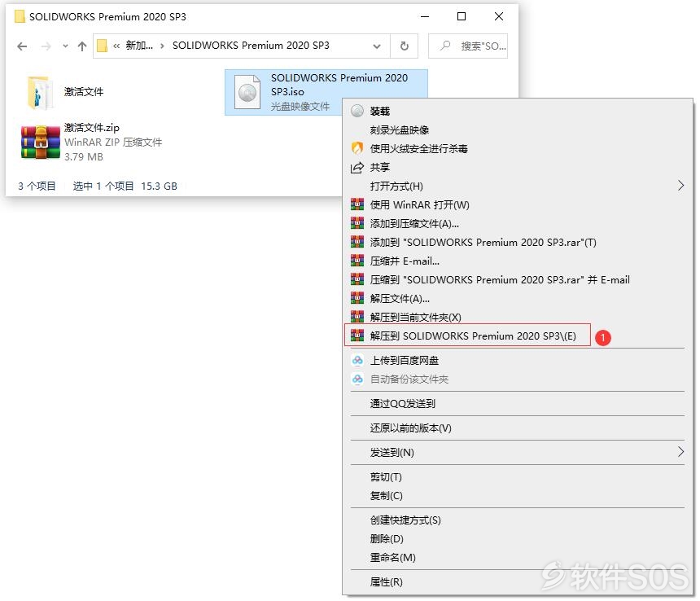Viewport: 700px width, 601px height.
Task: Expand the address bar history dropdown
Action: [377, 46]
